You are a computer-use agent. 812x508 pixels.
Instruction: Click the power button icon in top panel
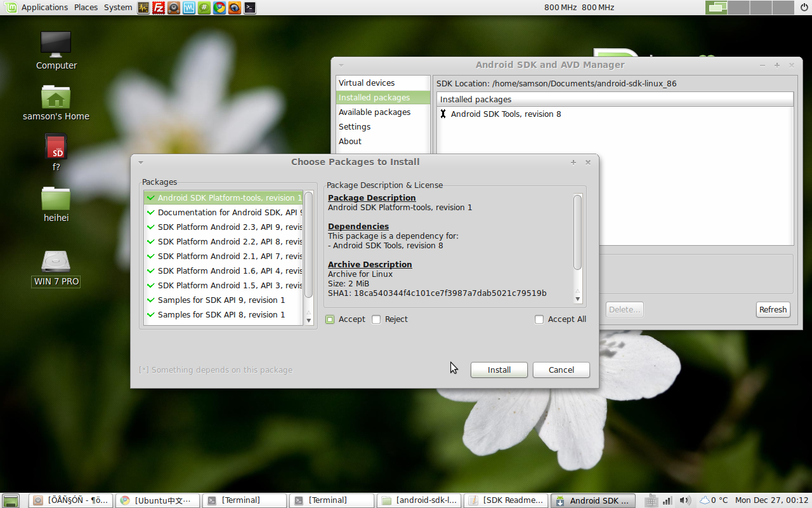(804, 8)
